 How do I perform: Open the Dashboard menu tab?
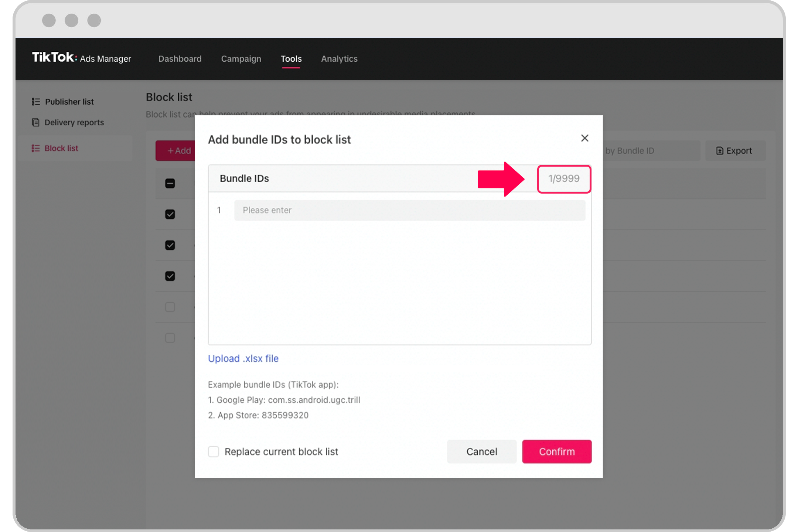click(180, 58)
